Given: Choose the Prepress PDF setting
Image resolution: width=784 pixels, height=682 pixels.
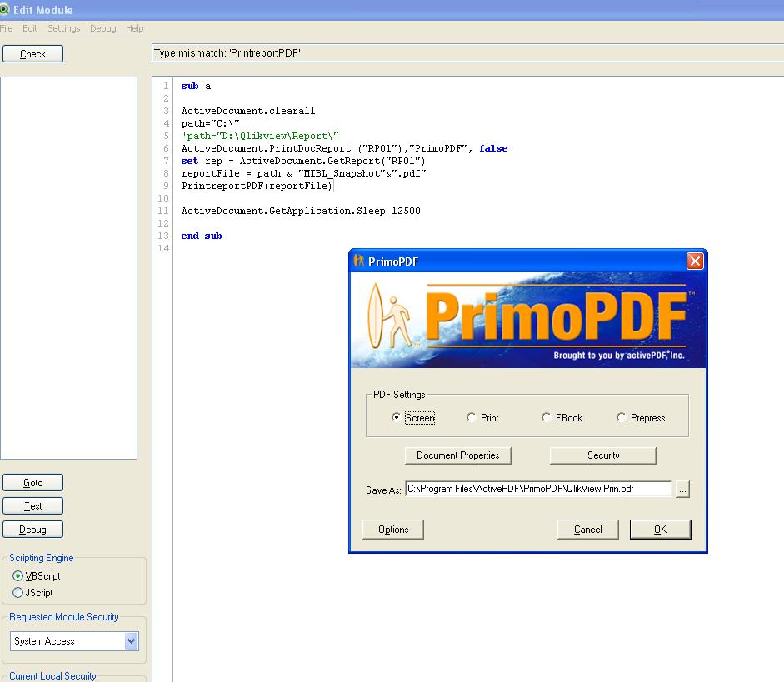Looking at the screenshot, I should tap(622, 418).
